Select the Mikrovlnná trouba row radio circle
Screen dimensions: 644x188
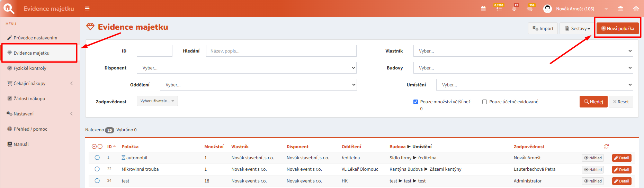pos(97,169)
